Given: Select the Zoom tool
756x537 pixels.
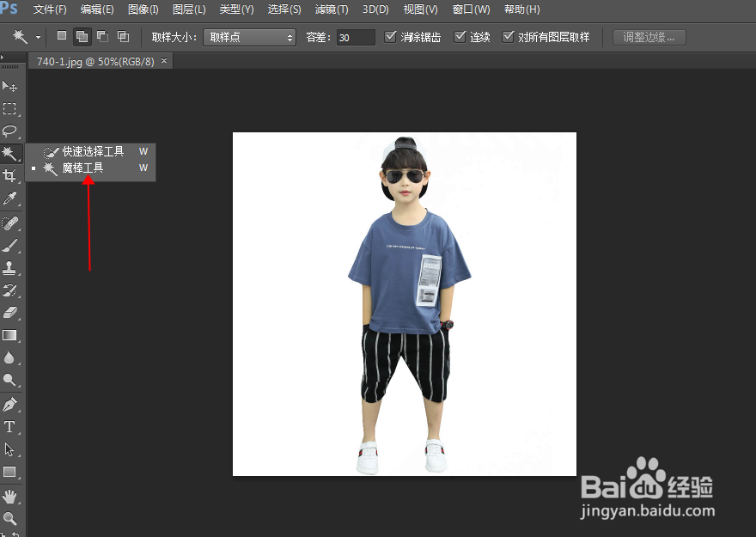Looking at the screenshot, I should pyautogui.click(x=9, y=518).
